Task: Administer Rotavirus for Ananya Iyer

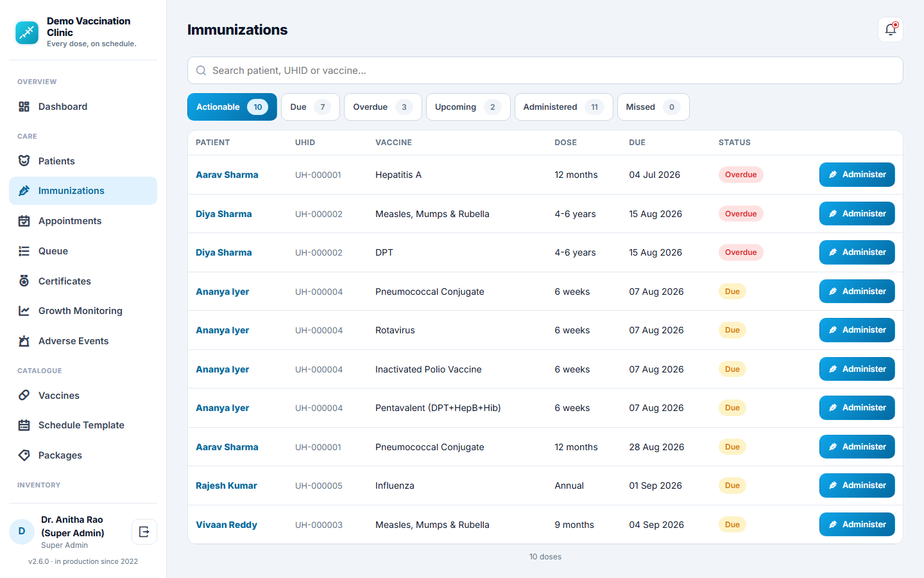Action: click(x=857, y=330)
